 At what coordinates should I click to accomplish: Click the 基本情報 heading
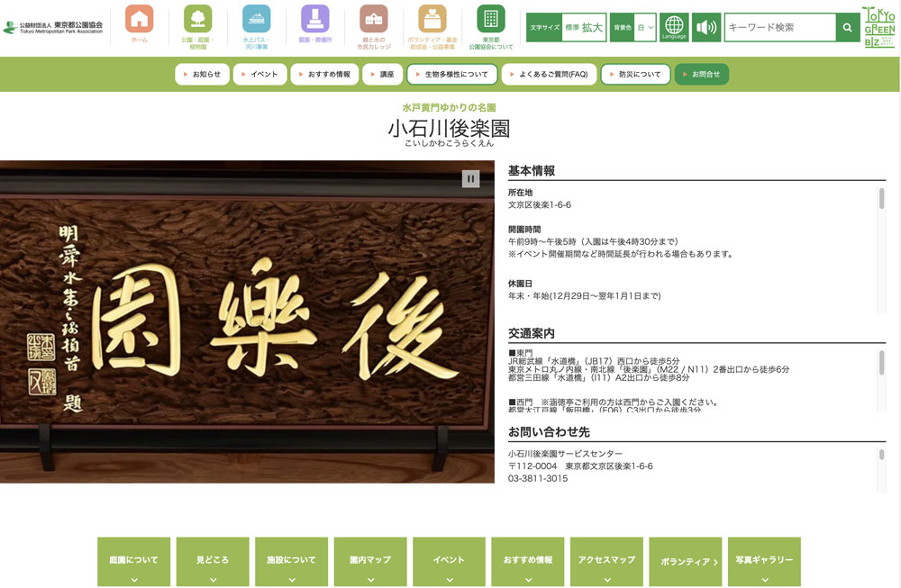coord(532,170)
